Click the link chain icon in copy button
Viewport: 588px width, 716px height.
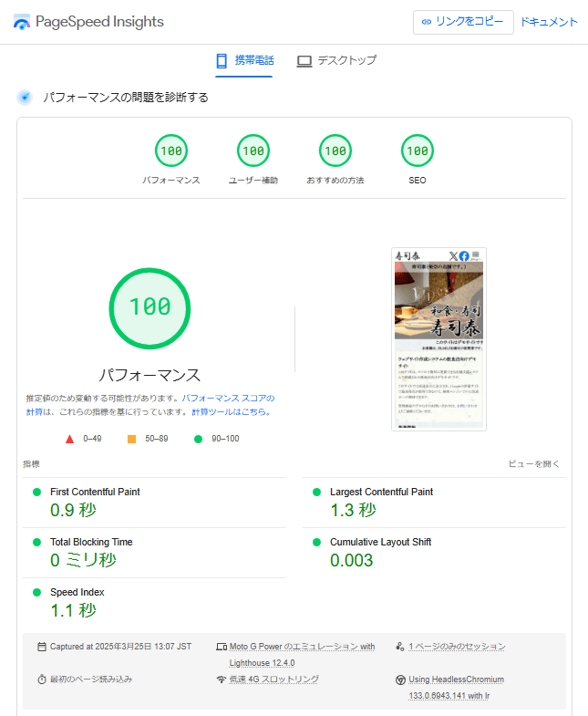(427, 22)
